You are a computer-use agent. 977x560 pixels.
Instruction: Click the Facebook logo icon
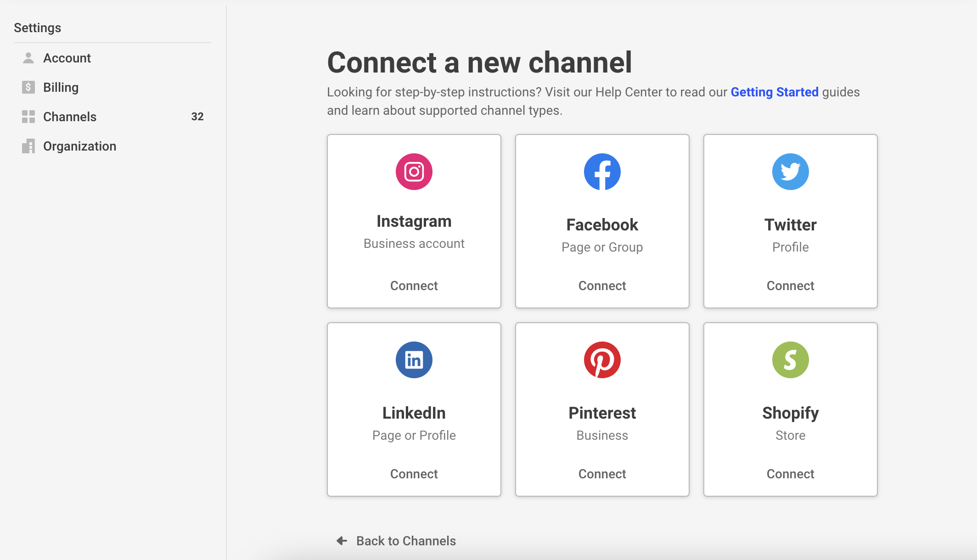[x=602, y=172]
